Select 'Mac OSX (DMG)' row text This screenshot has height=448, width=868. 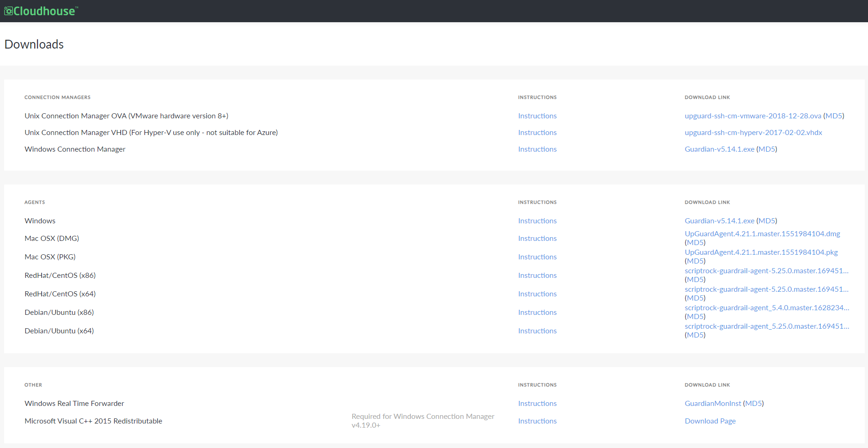[52, 239]
